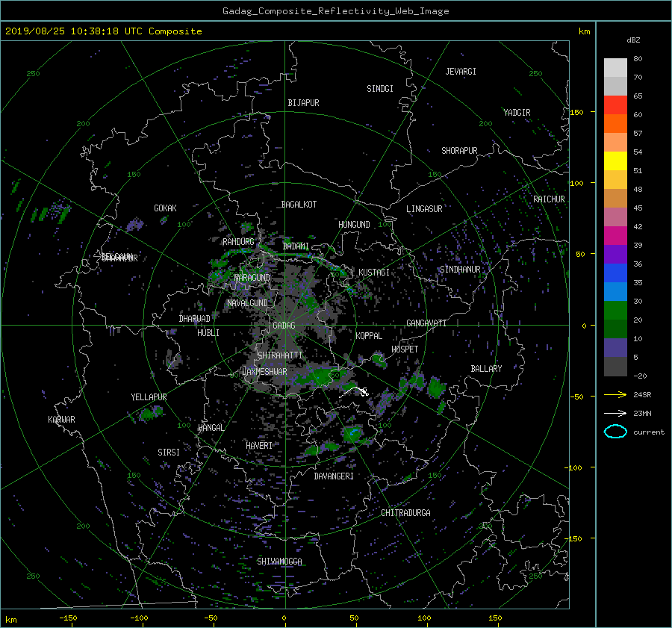Click the BAGALKOT city label
Image resolution: width=672 pixels, height=628 pixels.
point(299,205)
